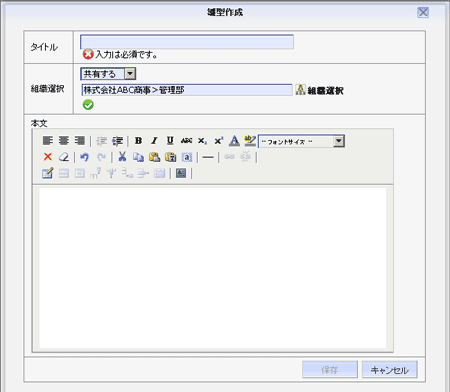Undo the last edit
Screen dimensions: 450x392
(x=85, y=157)
